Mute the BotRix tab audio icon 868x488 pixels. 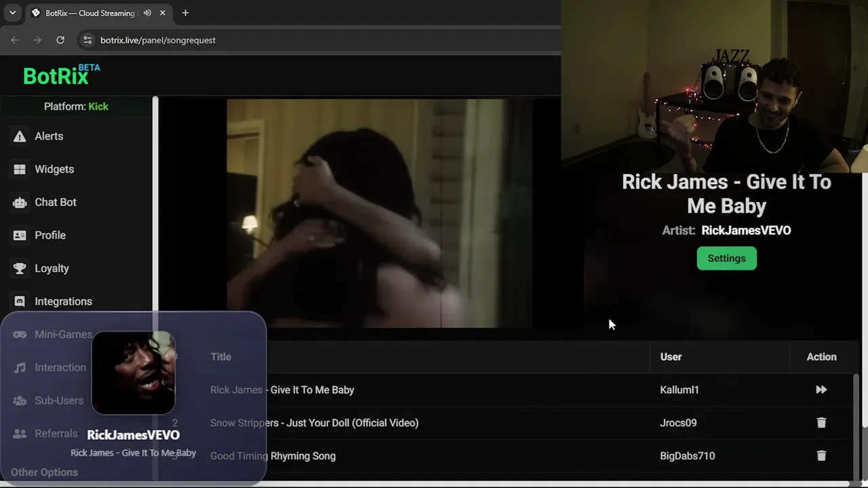click(x=147, y=13)
